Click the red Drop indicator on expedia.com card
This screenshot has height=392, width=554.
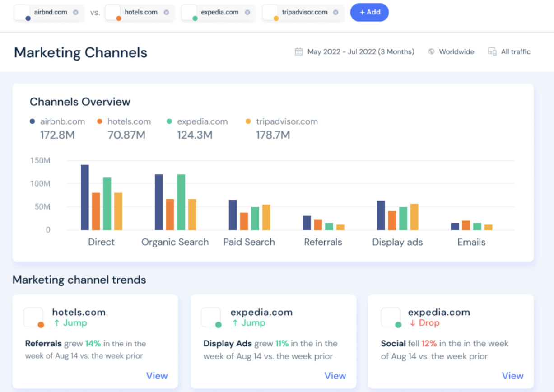point(424,323)
